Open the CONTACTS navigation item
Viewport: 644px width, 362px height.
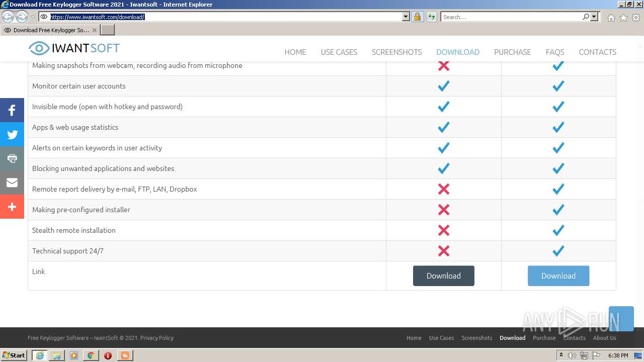click(597, 52)
